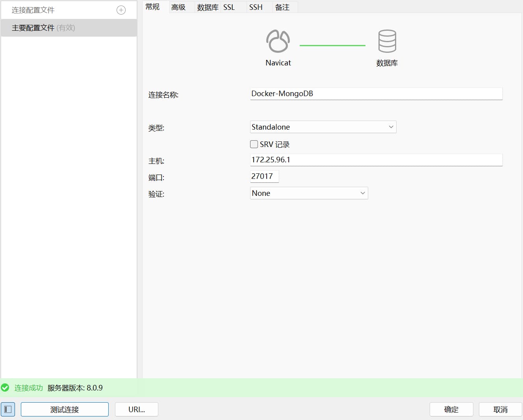Click the Navicat label under the logo
This screenshot has width=523, height=420.
(x=278, y=63)
